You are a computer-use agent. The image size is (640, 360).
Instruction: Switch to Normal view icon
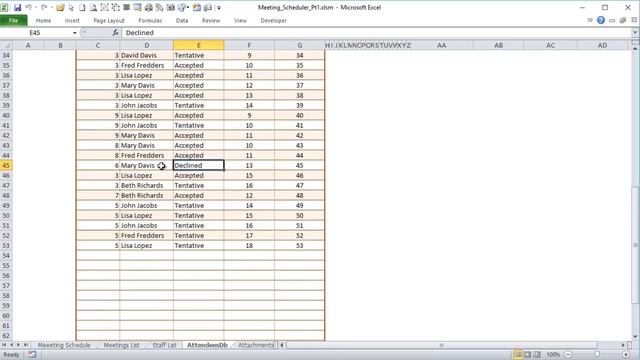518,355
